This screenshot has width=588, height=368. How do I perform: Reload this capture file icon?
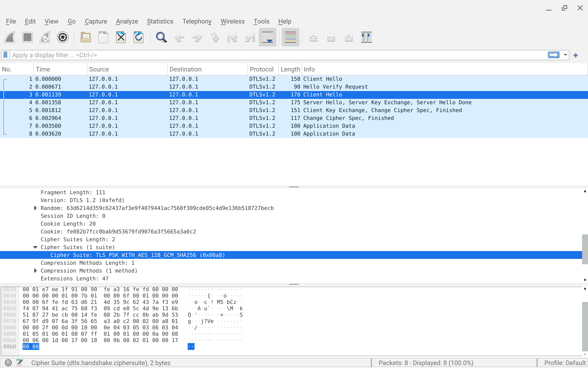[138, 37]
